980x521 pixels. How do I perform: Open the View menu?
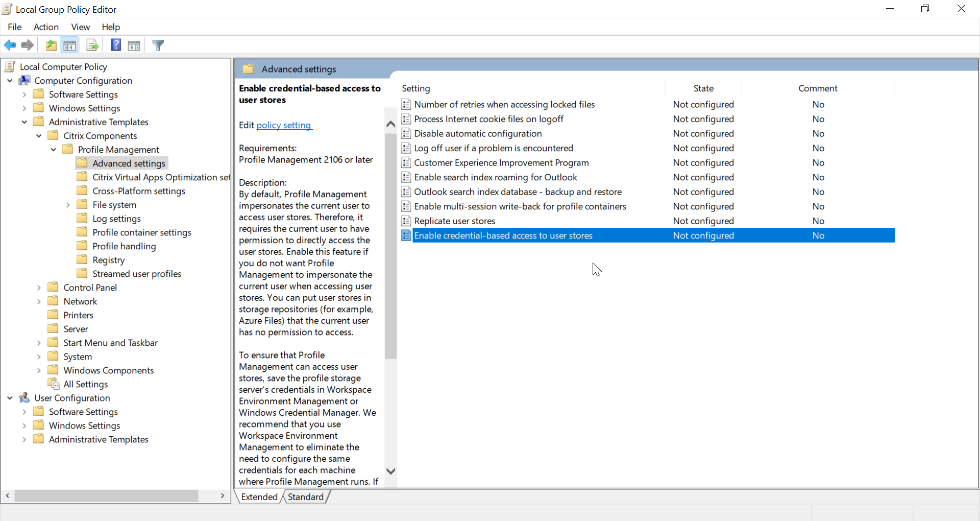(x=80, y=27)
